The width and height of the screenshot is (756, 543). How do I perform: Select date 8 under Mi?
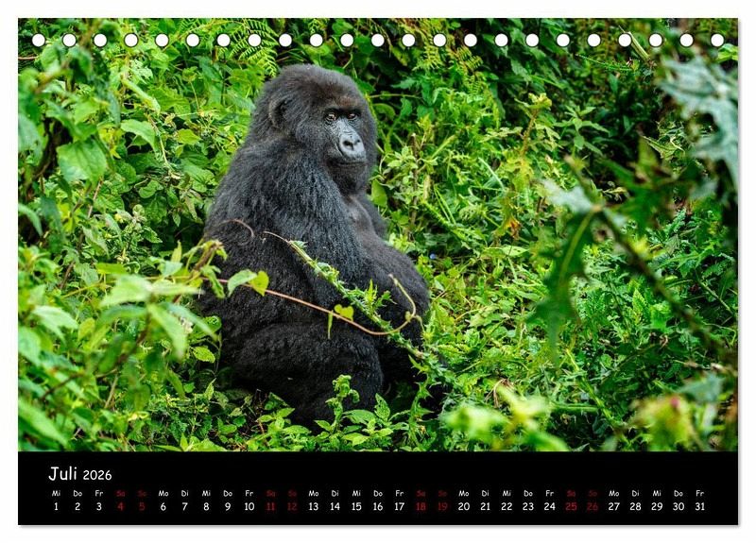click(206, 506)
